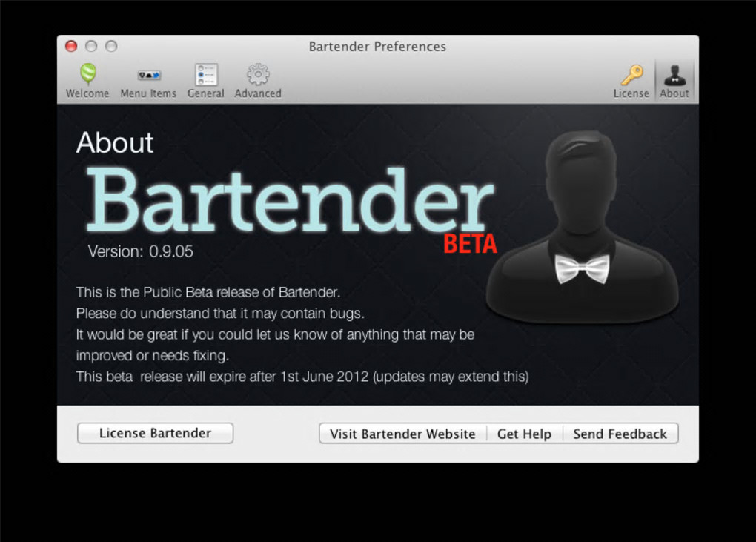
Task: Click the About heading
Action: [115, 143]
